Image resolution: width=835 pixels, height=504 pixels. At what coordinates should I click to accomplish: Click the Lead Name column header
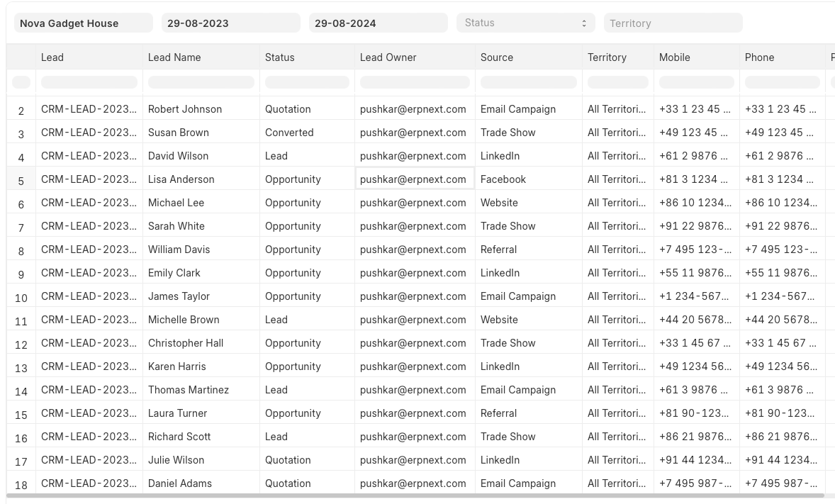174,57
